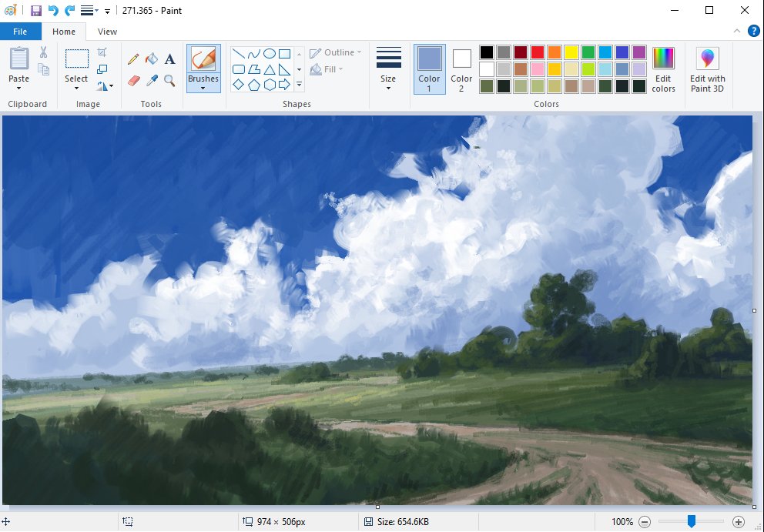Open Edit colors dialog
This screenshot has width=764, height=532.
[663, 69]
